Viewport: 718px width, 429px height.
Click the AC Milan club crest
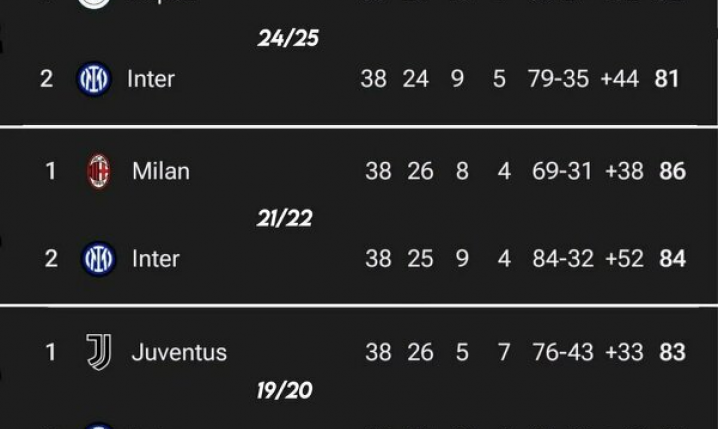pos(99,172)
